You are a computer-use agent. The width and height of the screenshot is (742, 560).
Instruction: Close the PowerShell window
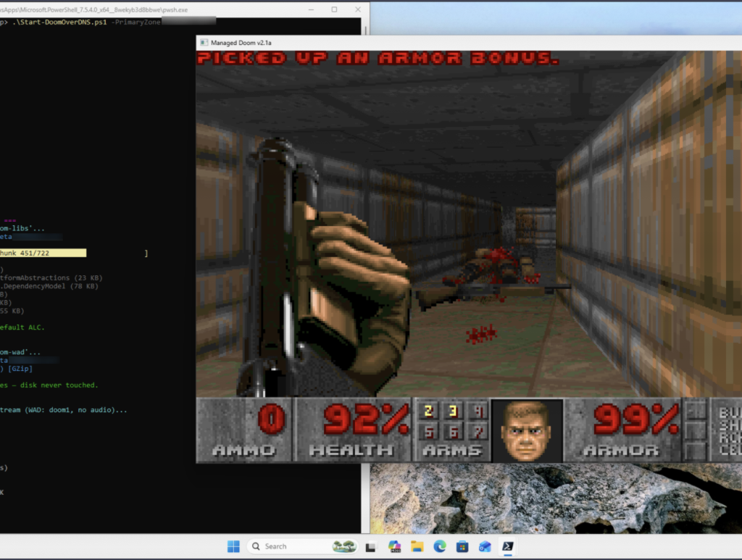pyautogui.click(x=358, y=9)
